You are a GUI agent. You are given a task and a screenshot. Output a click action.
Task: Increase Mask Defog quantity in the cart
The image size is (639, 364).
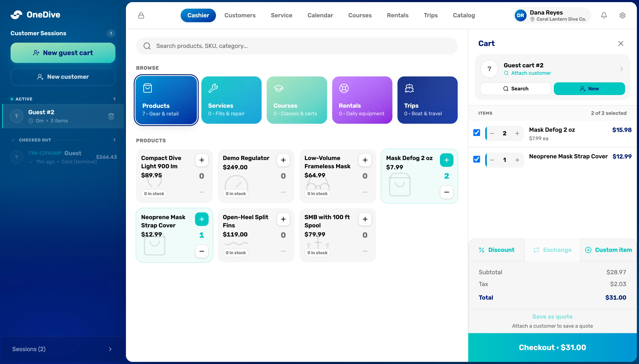tap(517, 133)
